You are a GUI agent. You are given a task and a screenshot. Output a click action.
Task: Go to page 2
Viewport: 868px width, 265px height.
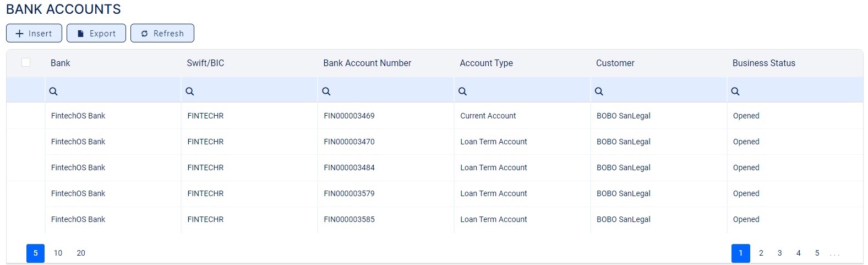tap(761, 253)
